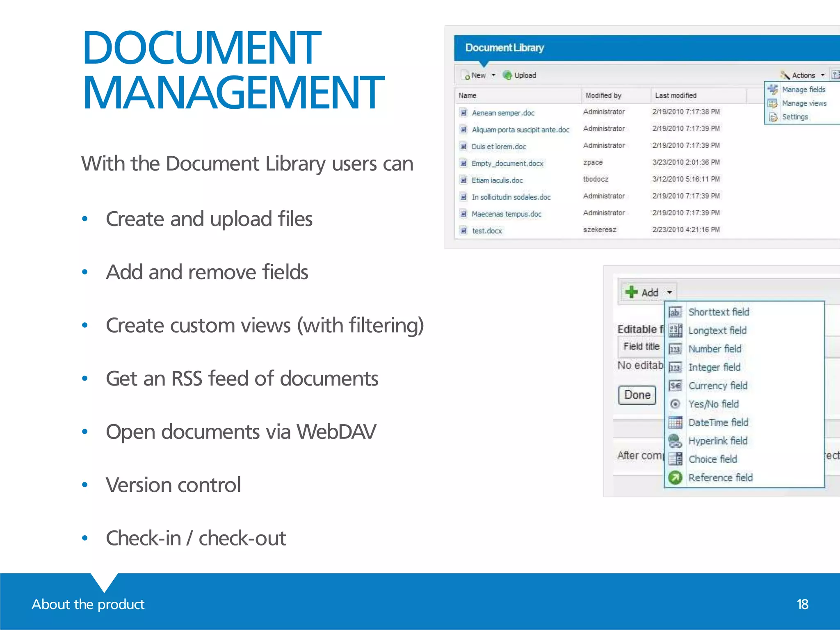The width and height of the screenshot is (840, 630).
Task: Click the Done button
Action: [x=637, y=395]
